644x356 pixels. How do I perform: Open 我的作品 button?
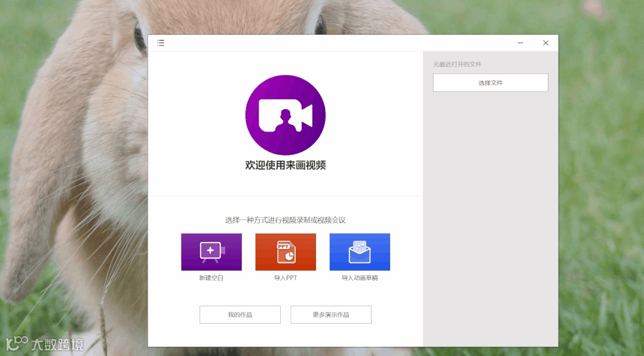click(240, 315)
